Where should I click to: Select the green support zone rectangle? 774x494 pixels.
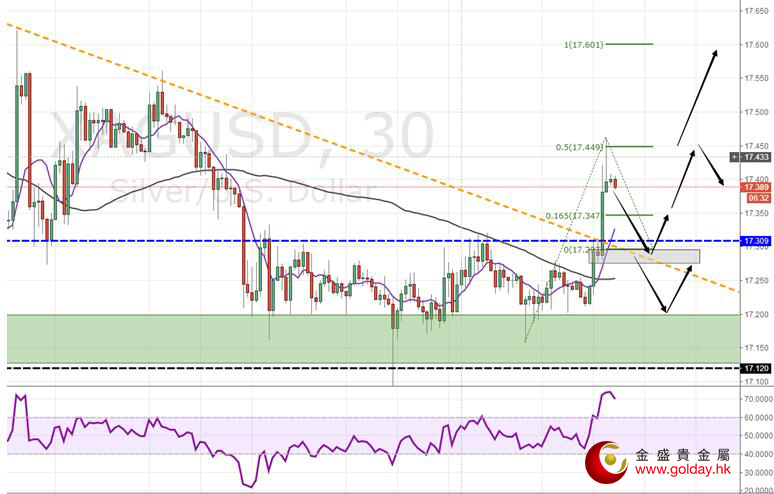point(374,339)
